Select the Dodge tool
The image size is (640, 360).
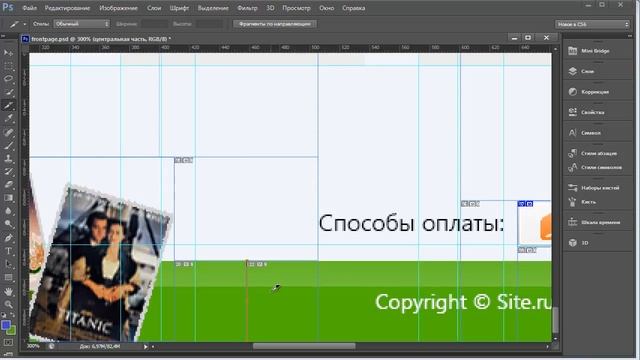(9, 224)
